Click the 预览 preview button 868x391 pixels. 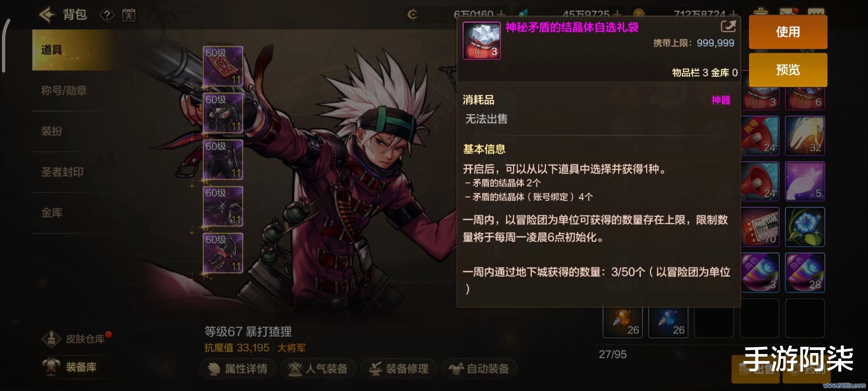[x=788, y=70]
